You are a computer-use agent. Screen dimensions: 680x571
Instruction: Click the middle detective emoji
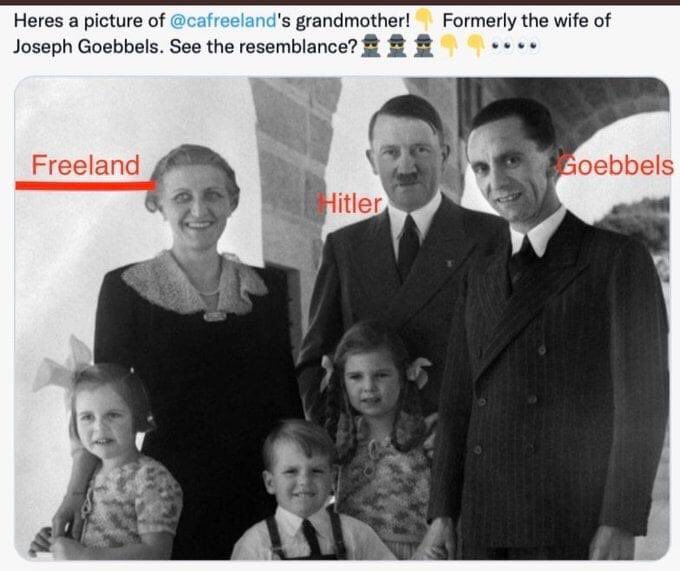click(397, 46)
